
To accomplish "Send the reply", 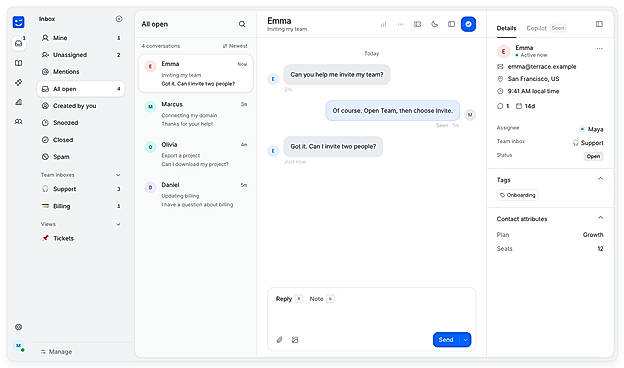I will click(446, 340).
